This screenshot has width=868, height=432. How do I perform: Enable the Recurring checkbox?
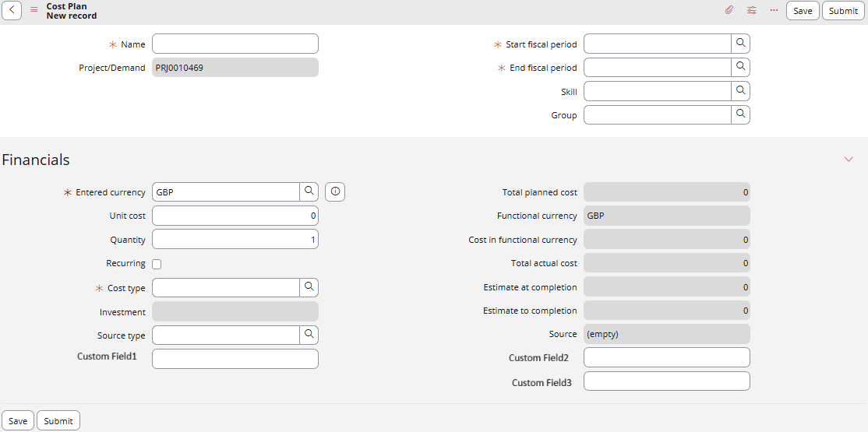point(157,265)
